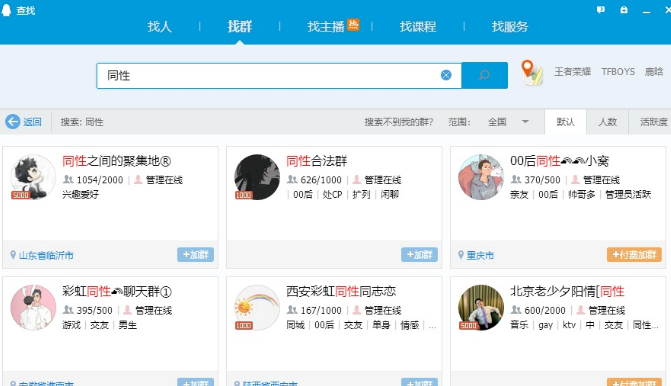
Task: Click the 扩列 tag on 同性合法群
Action: pyautogui.click(x=361, y=194)
